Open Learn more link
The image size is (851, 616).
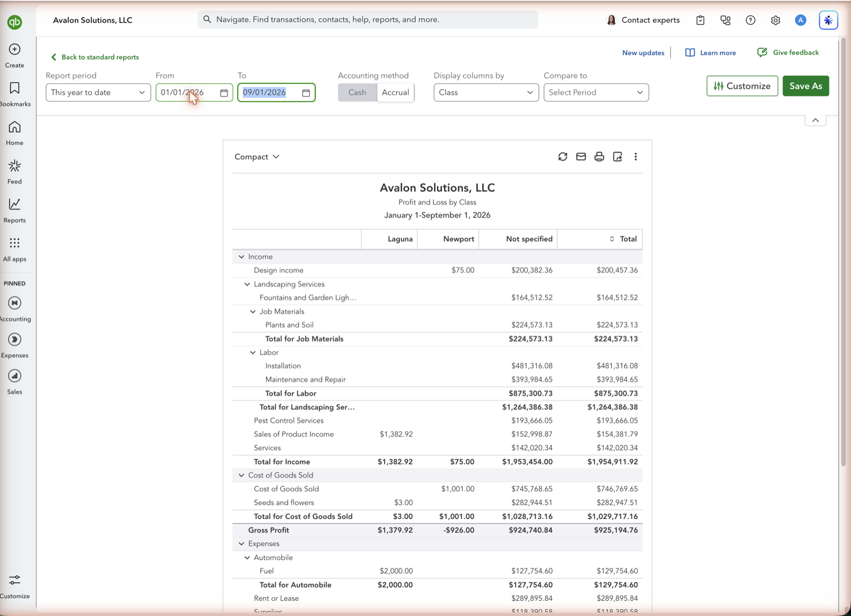(710, 53)
